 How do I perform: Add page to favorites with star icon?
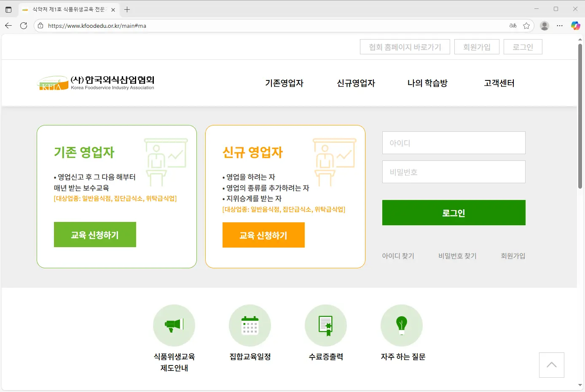tap(526, 26)
